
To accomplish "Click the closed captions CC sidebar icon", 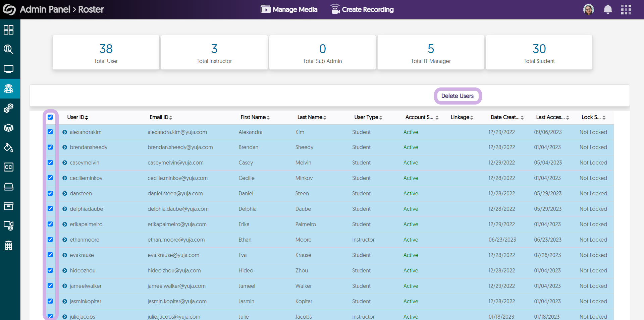I will pyautogui.click(x=8, y=167).
